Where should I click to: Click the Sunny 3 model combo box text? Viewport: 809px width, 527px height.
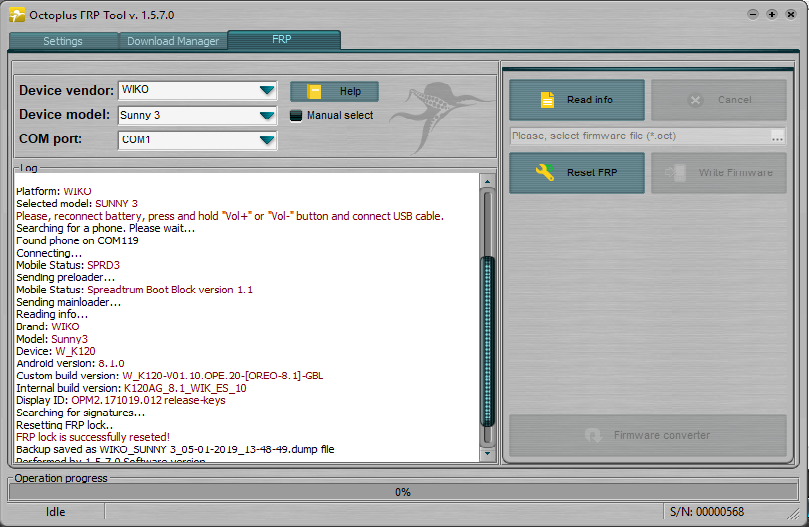(x=140, y=115)
